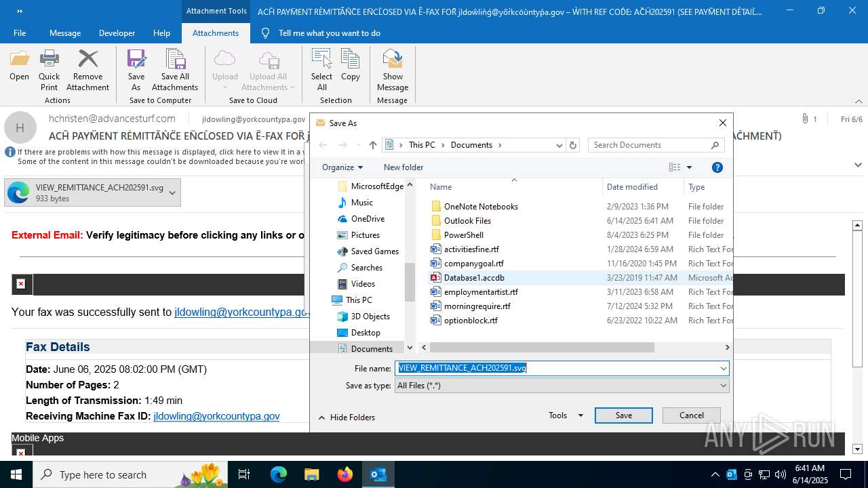
Task: Switch to the Developer tab
Action: (116, 33)
